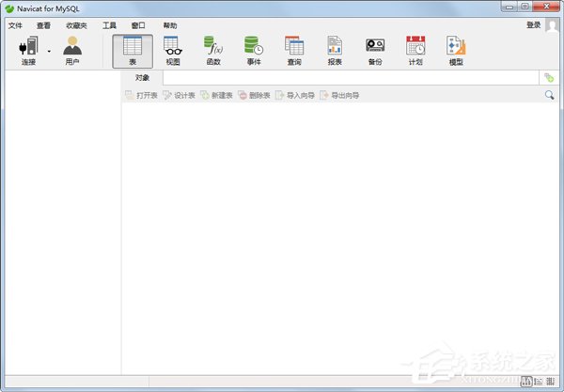Maximize the Navicat window
This screenshot has height=392, width=564.
coord(525,7)
